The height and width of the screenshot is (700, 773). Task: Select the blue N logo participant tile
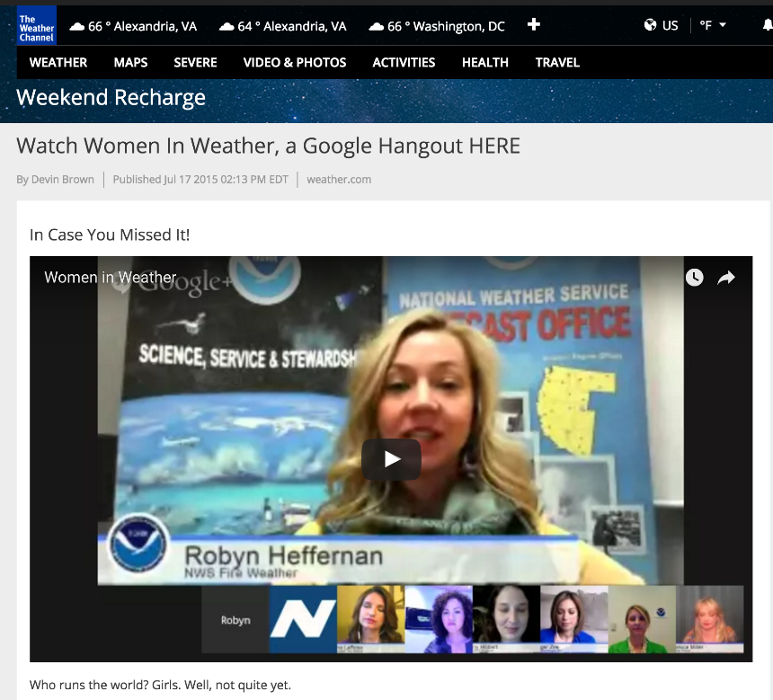pos(303,620)
